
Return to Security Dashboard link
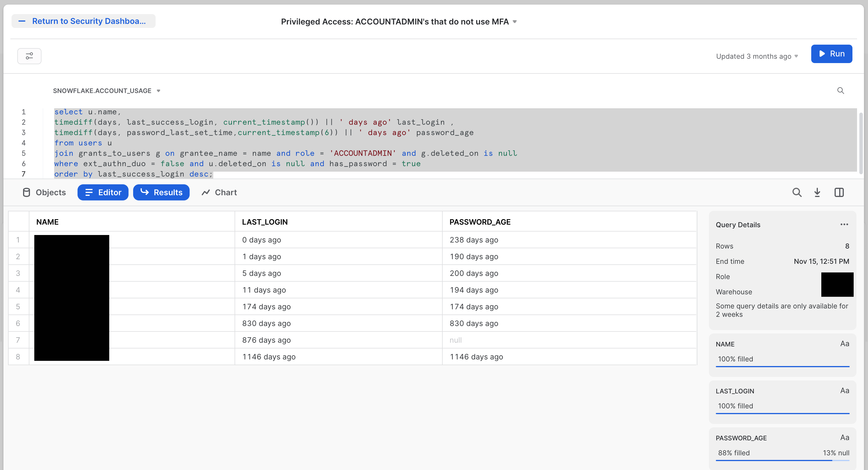tap(83, 21)
